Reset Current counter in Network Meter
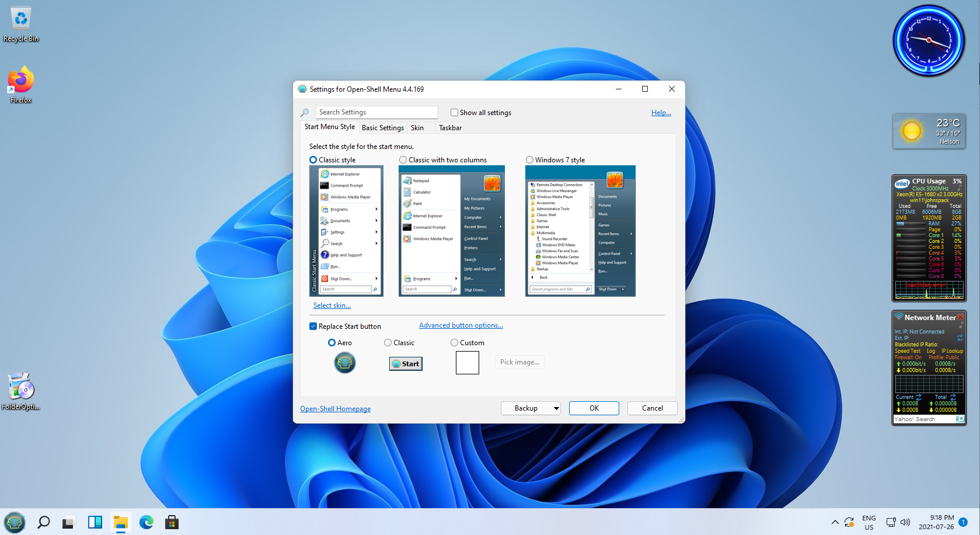The width and height of the screenshot is (980, 535). (x=919, y=397)
